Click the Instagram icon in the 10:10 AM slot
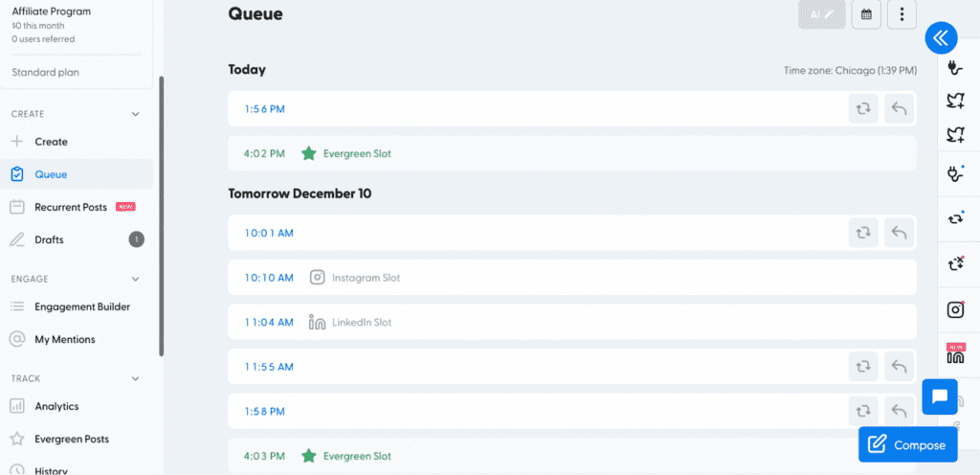The image size is (980, 475). click(318, 278)
